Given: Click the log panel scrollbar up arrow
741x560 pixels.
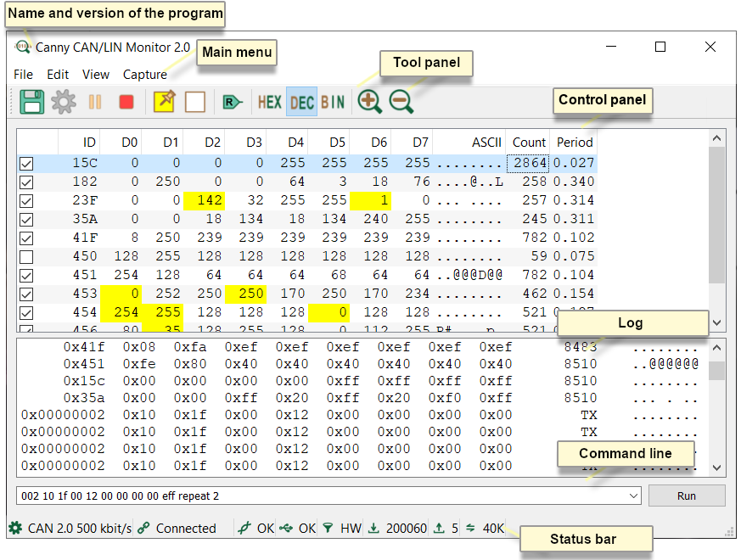Looking at the screenshot, I should [717, 348].
